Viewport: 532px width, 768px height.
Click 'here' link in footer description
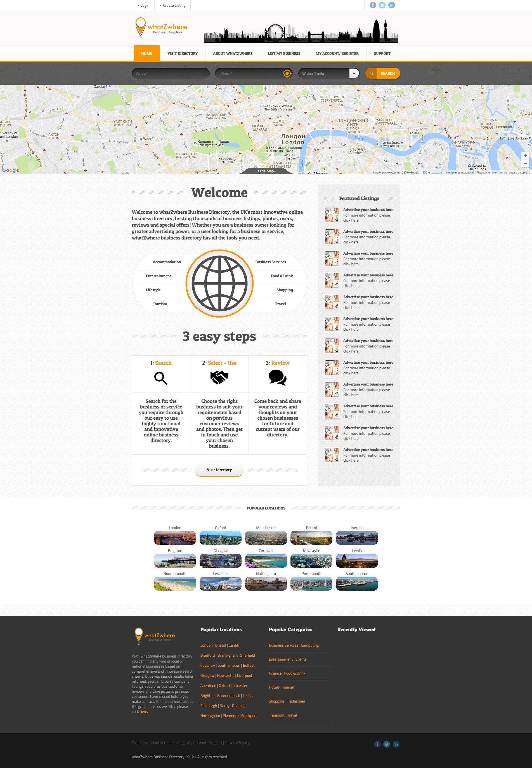click(x=143, y=711)
